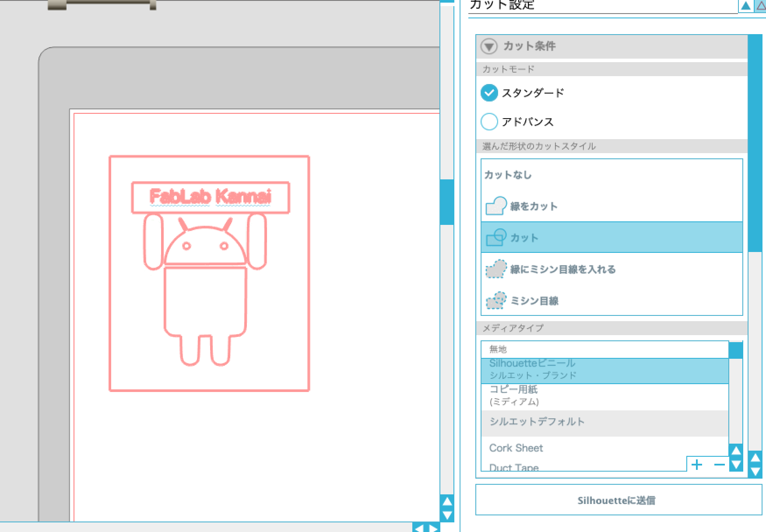The image size is (766, 532).
Task: Click the cut settings panel scroll-up arrow
Action: (x=755, y=458)
